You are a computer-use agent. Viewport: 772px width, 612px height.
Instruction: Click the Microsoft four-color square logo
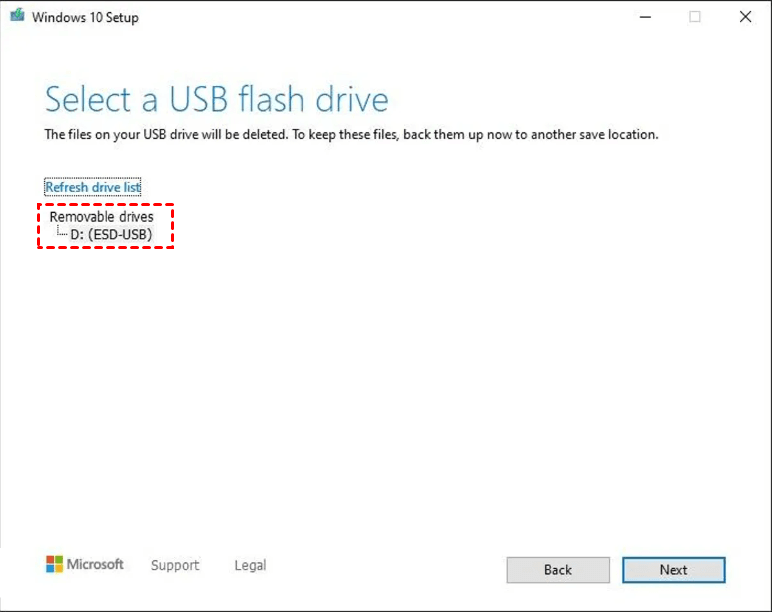pyautogui.click(x=54, y=565)
